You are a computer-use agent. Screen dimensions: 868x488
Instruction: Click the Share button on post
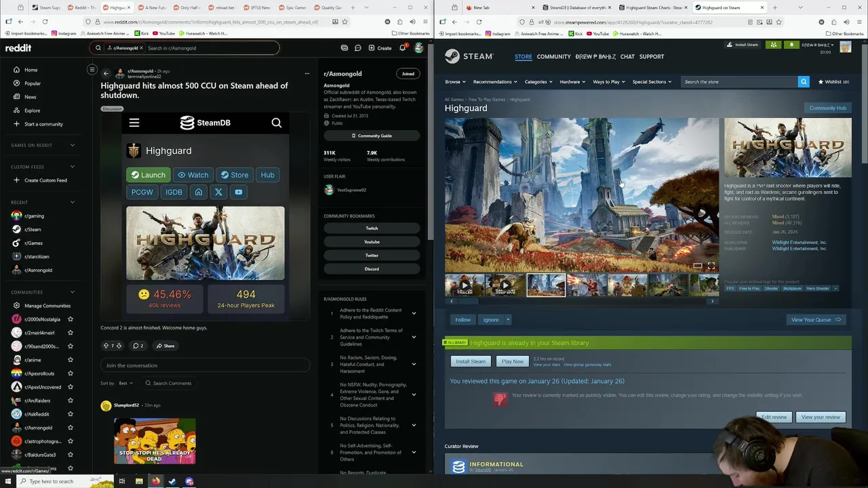click(165, 346)
